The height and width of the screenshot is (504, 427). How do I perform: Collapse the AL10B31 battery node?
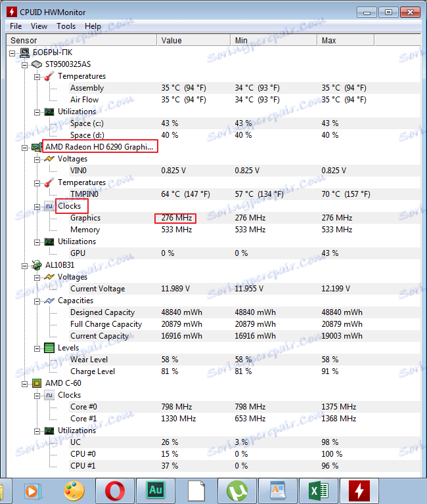(x=25, y=266)
